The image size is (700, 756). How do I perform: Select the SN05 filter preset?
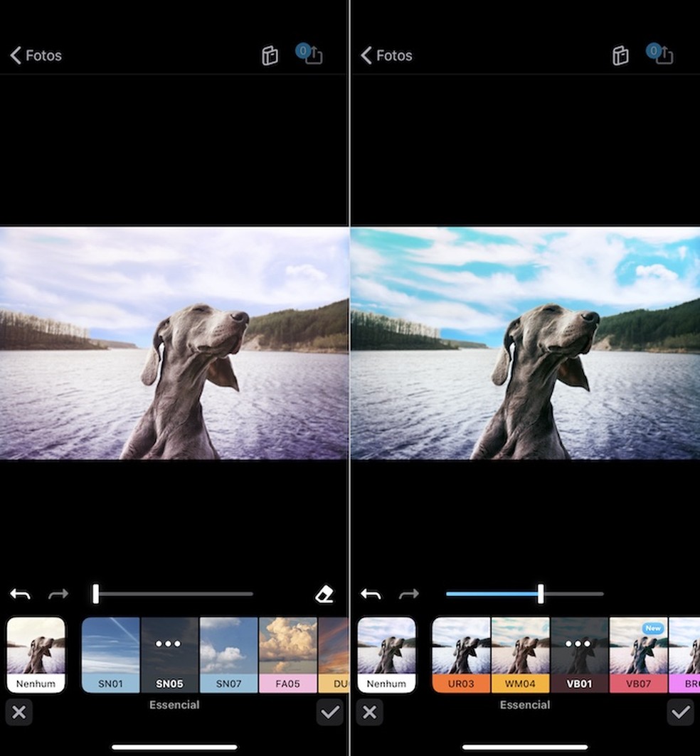170,653
